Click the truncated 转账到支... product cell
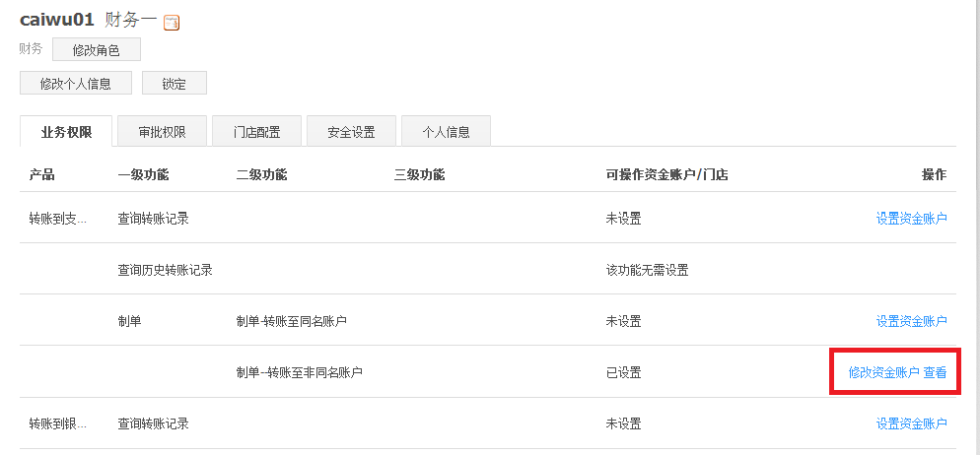This screenshot has height=455, width=980. [x=57, y=219]
